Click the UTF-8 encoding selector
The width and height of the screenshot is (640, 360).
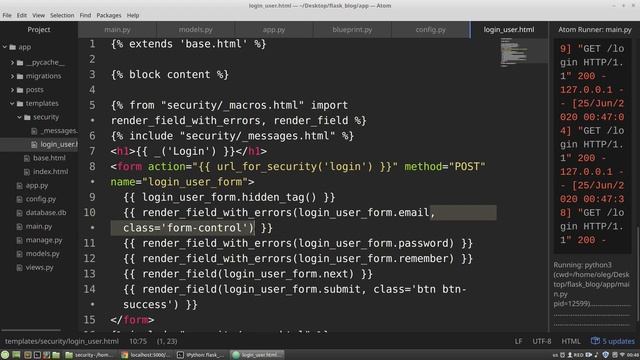(542, 341)
